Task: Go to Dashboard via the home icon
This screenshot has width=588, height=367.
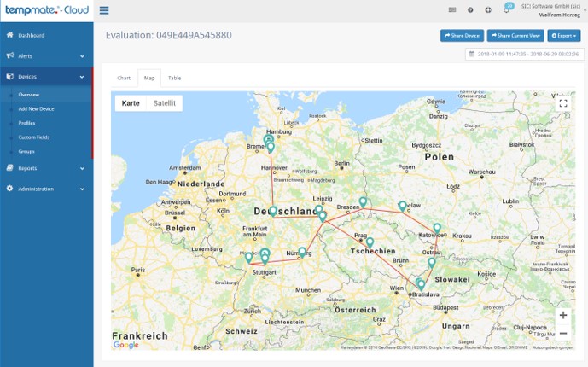Action: click(9, 35)
